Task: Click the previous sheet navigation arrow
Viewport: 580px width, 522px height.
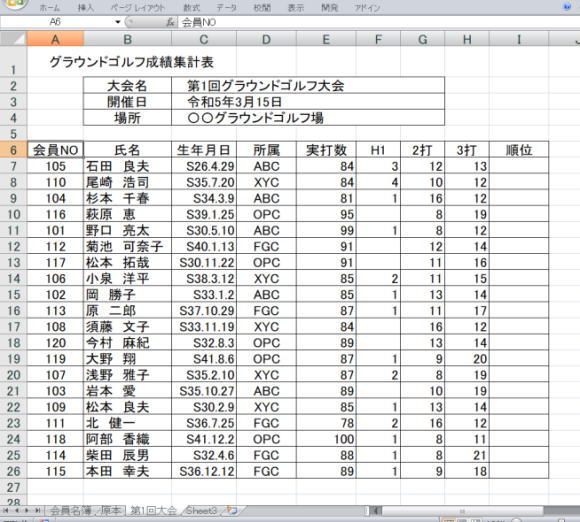Action: click(x=16, y=511)
